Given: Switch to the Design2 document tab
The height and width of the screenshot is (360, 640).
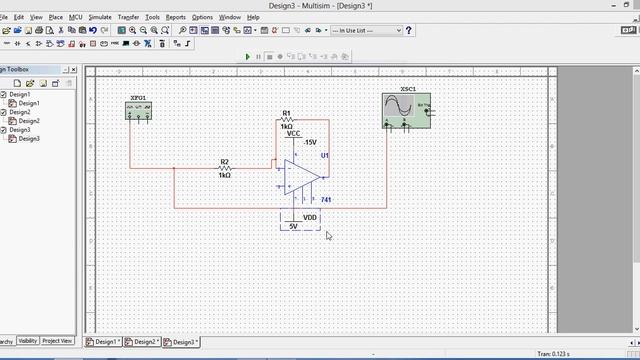Looking at the screenshot, I should [142, 342].
